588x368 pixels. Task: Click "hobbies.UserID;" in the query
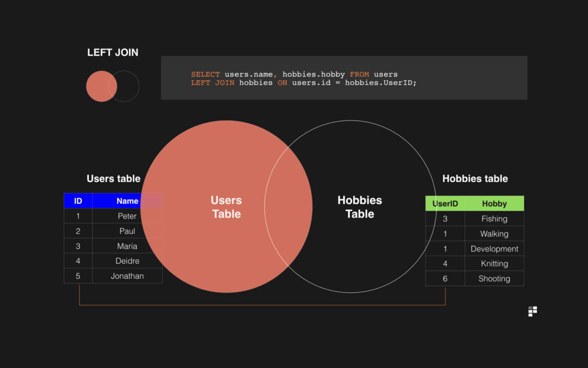[x=381, y=83]
